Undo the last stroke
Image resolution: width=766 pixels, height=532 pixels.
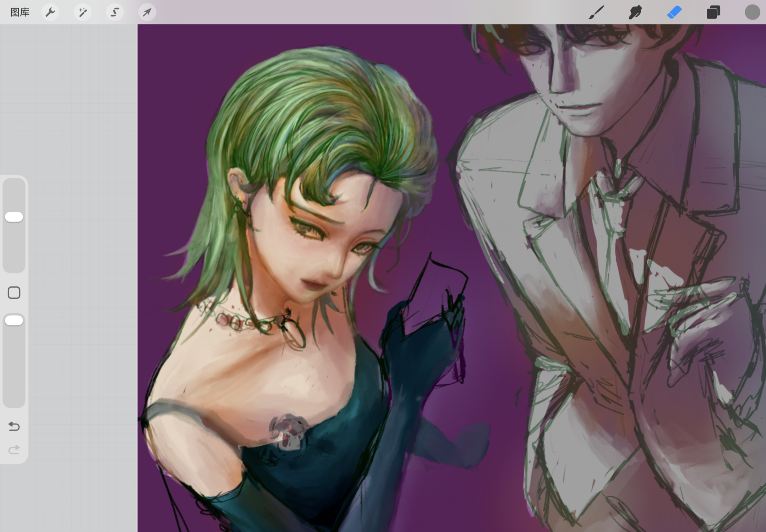(14, 426)
